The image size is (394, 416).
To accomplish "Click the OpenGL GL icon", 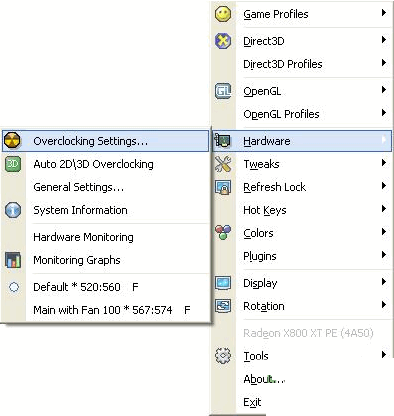I will tap(223, 91).
